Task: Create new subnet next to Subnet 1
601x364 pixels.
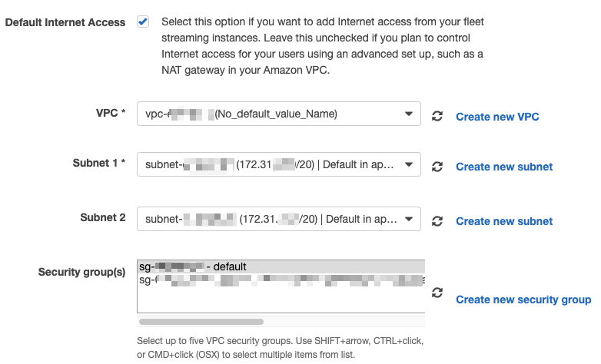Action: click(504, 167)
